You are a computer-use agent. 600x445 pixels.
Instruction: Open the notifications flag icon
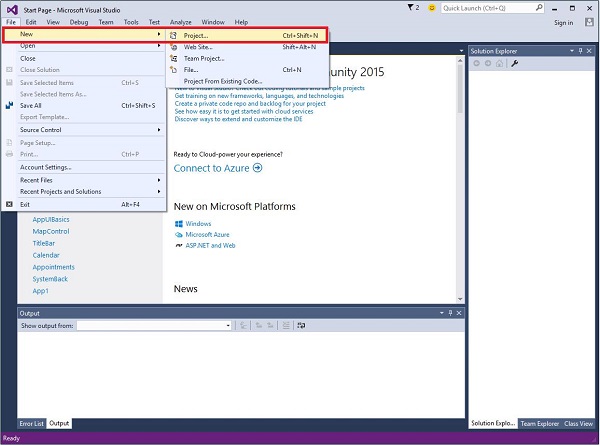click(410, 7)
